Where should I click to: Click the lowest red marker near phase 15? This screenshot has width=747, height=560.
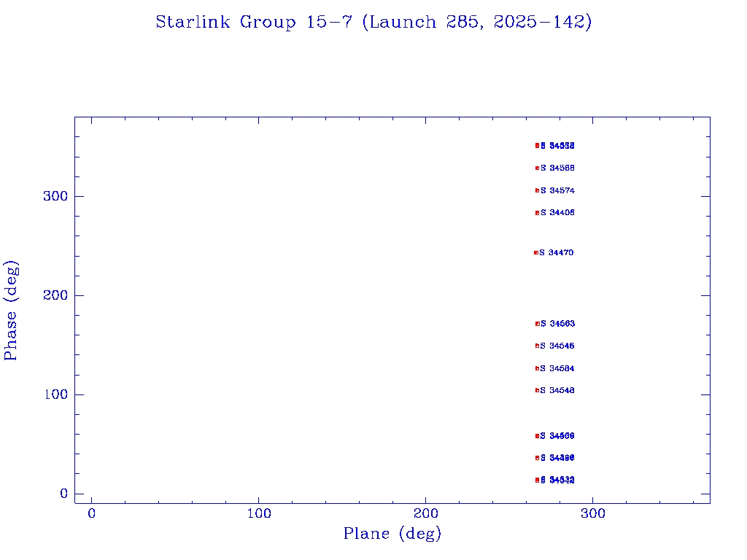pos(537,481)
